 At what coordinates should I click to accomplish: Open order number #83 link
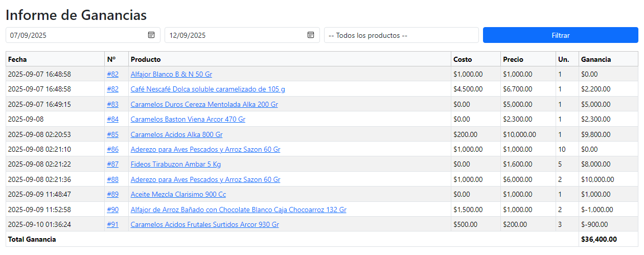click(x=112, y=104)
